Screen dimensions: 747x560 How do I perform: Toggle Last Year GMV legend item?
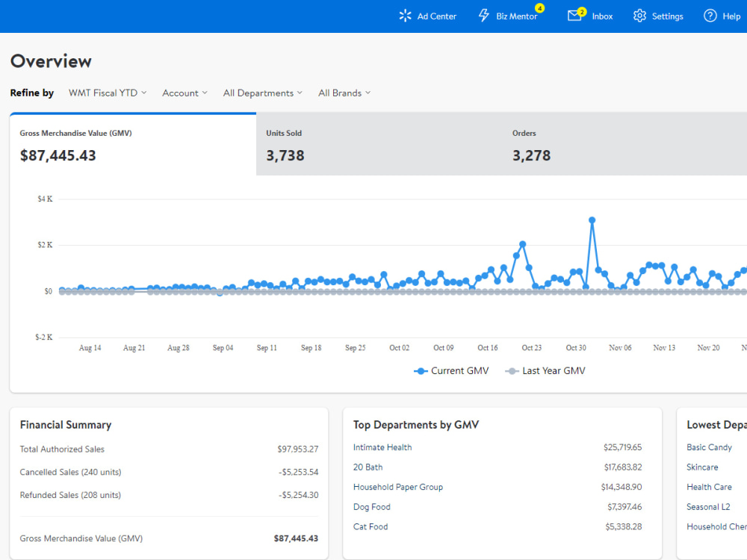[545, 371]
